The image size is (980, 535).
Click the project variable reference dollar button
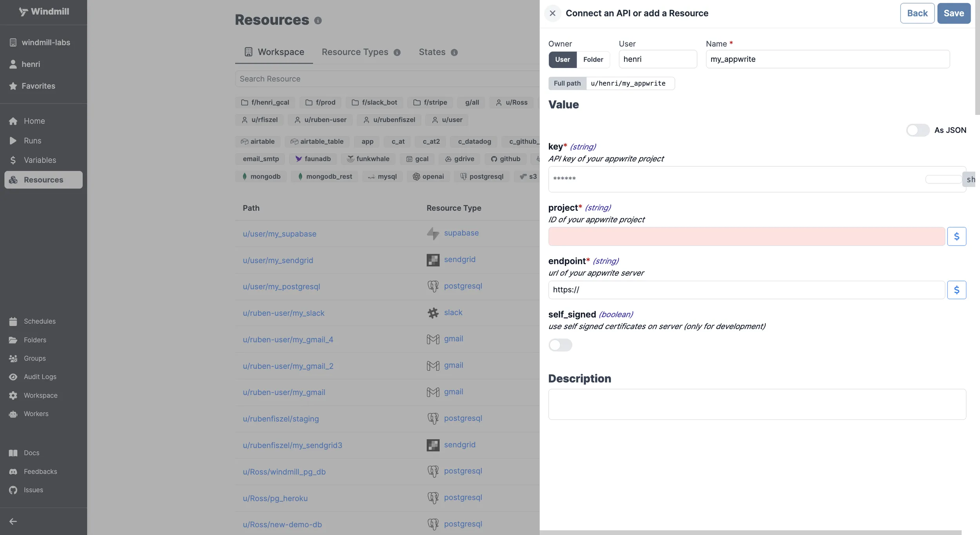(x=957, y=236)
